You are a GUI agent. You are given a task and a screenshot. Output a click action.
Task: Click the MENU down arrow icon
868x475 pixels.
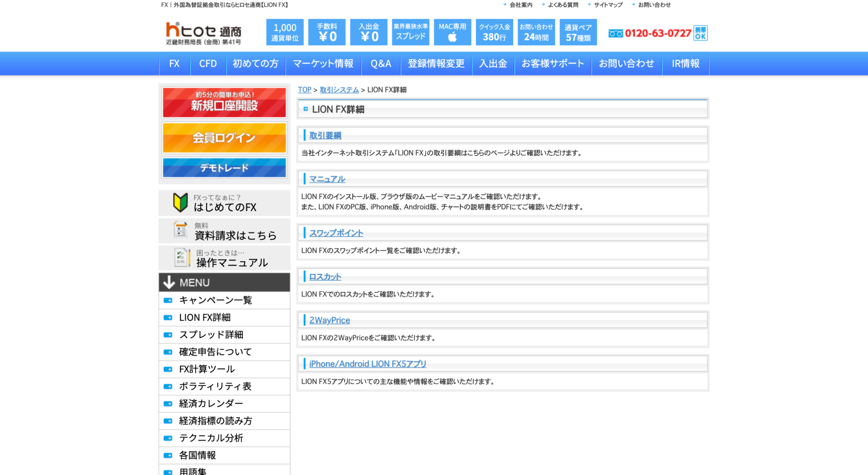tap(169, 282)
